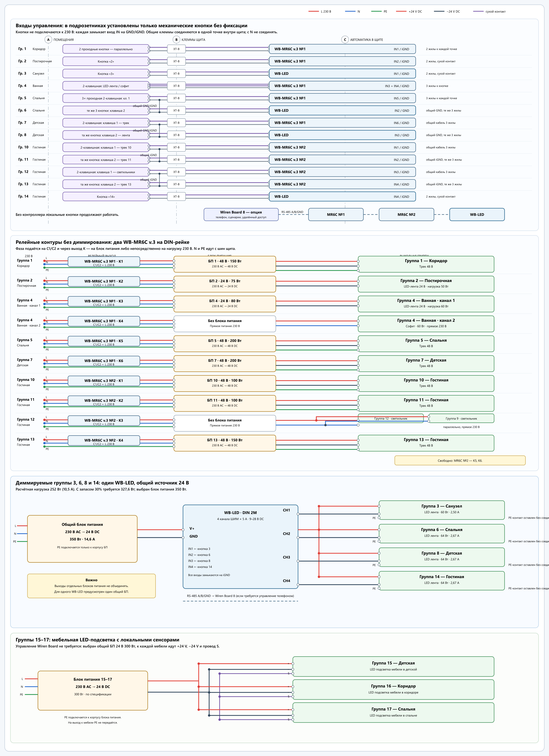Click the Группа 16 — Коридор furniture lighting box
This screenshot has width=549, height=756.
click(x=393, y=689)
